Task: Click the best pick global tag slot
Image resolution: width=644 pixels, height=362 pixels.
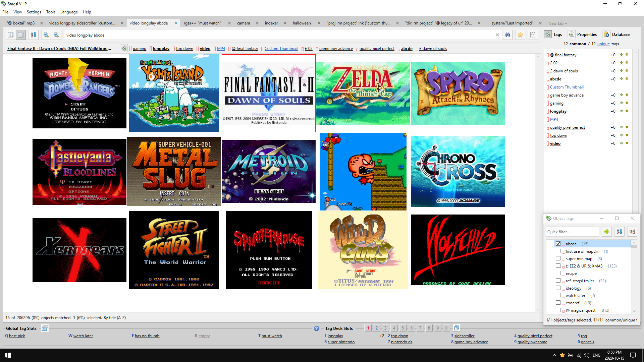Action: coord(17,336)
